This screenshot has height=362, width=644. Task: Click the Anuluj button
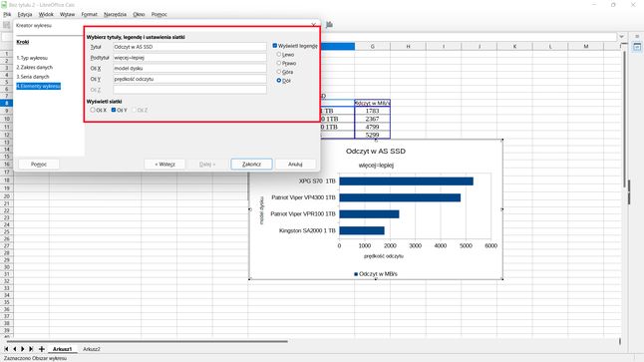pos(295,164)
